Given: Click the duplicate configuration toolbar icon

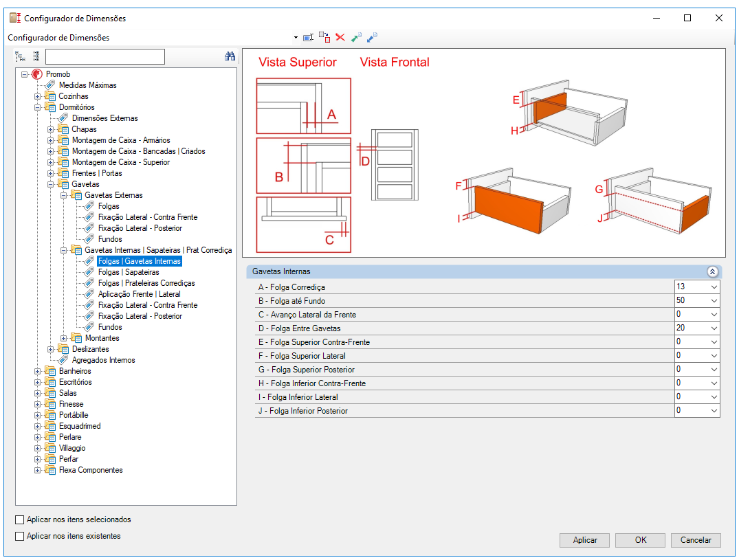Looking at the screenshot, I should click(x=324, y=37).
